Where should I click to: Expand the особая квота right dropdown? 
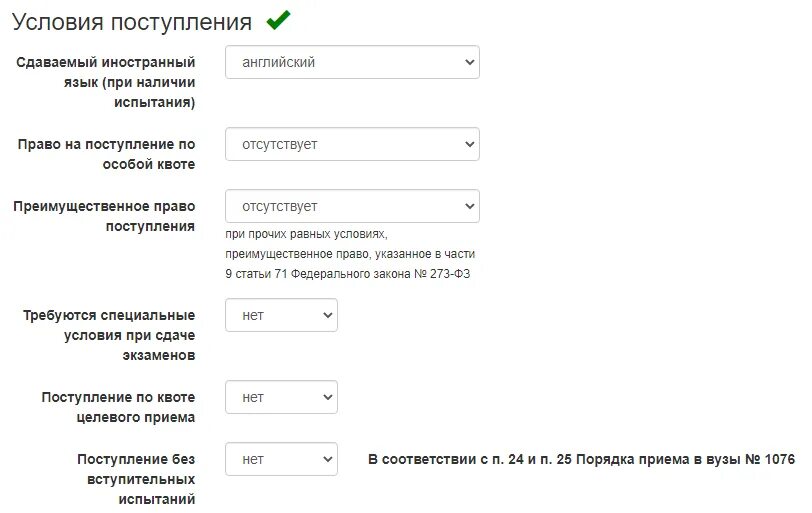click(x=352, y=144)
